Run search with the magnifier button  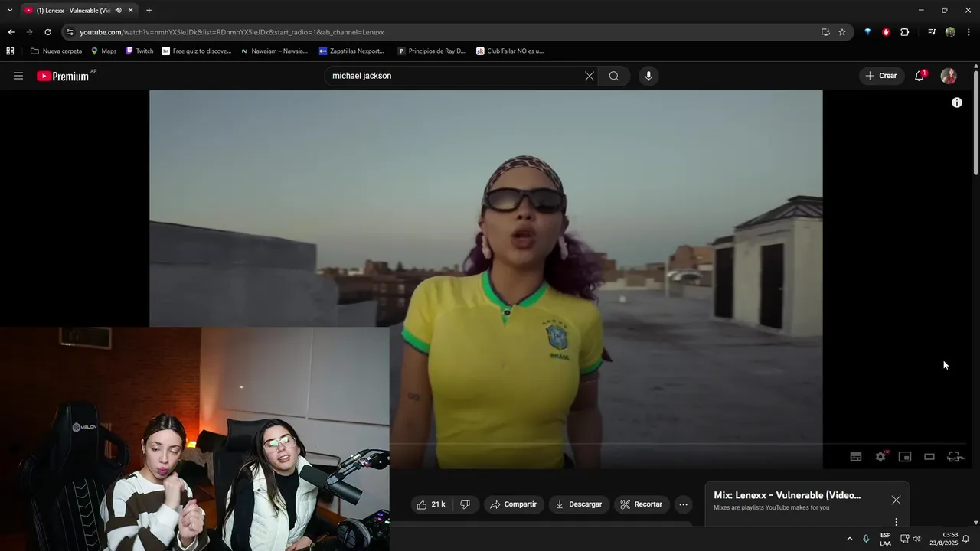[614, 76]
